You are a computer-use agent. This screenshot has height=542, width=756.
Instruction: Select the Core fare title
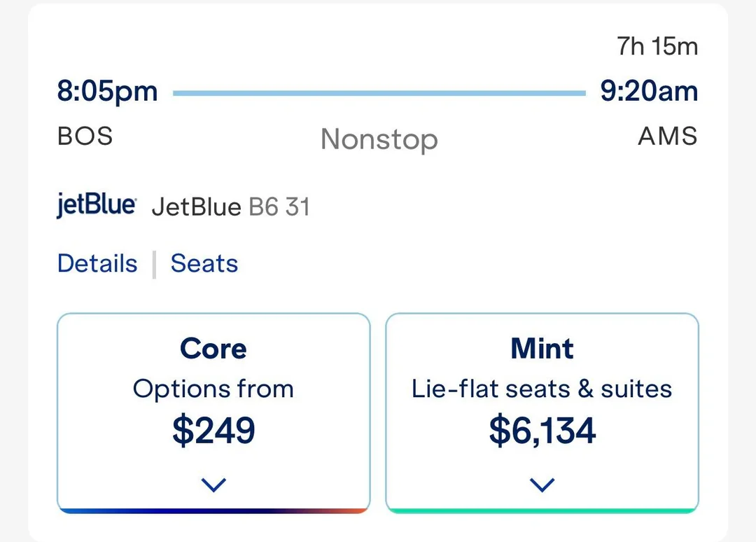coord(213,349)
